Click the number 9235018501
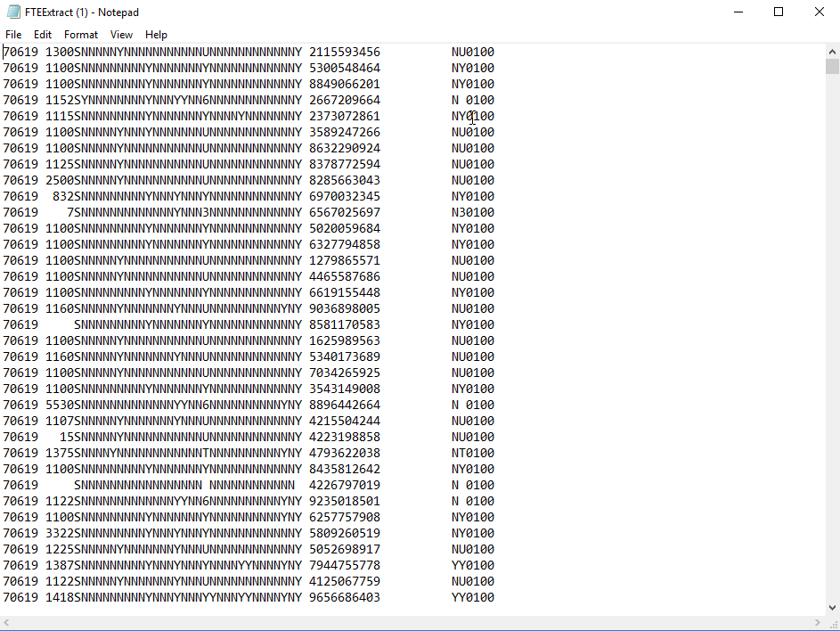Image resolution: width=840 pixels, height=631 pixels. tap(345, 501)
